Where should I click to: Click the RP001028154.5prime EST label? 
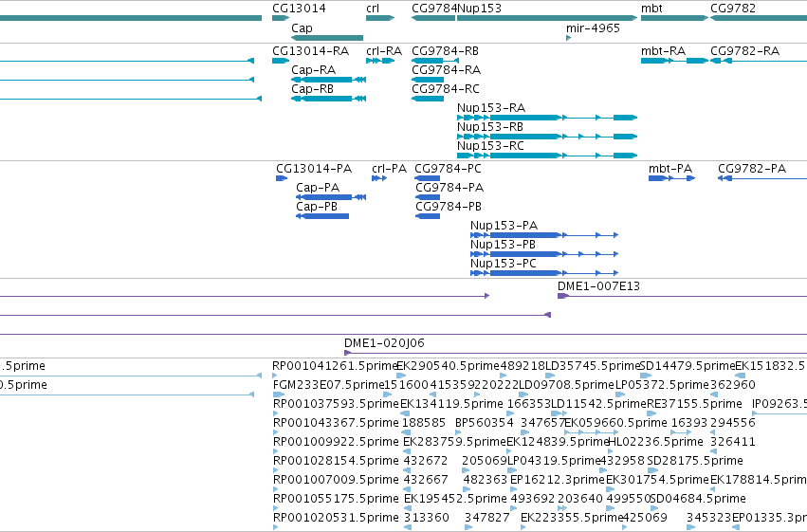click(x=336, y=461)
